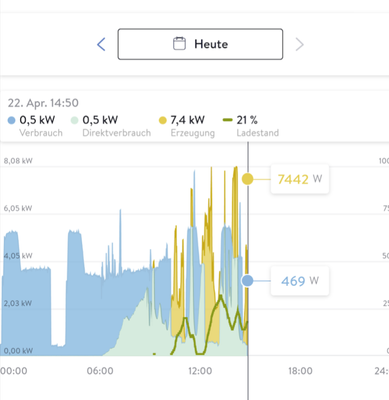This screenshot has width=389, height=400.
Task: Click the 8,08 kW axis label
Action: pyautogui.click(x=18, y=161)
